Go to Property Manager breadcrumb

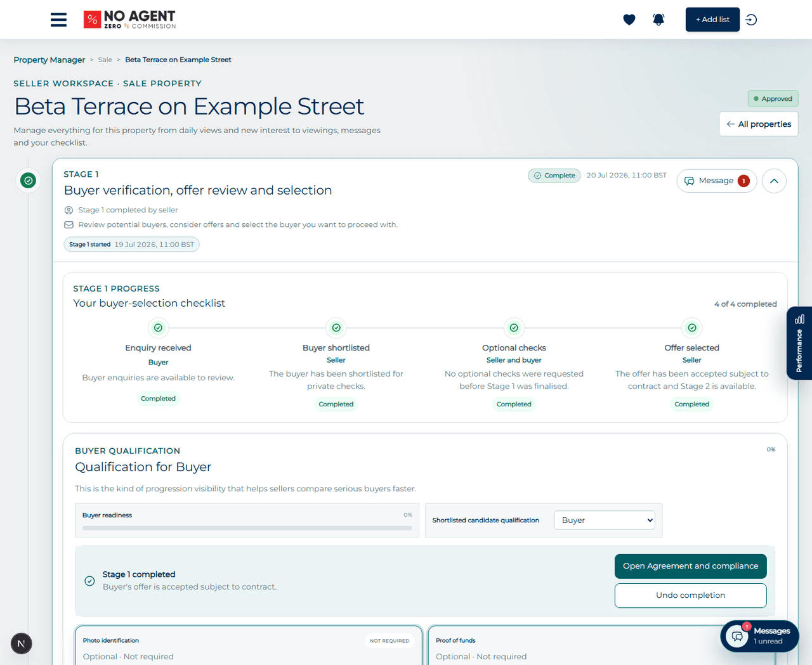49,60
